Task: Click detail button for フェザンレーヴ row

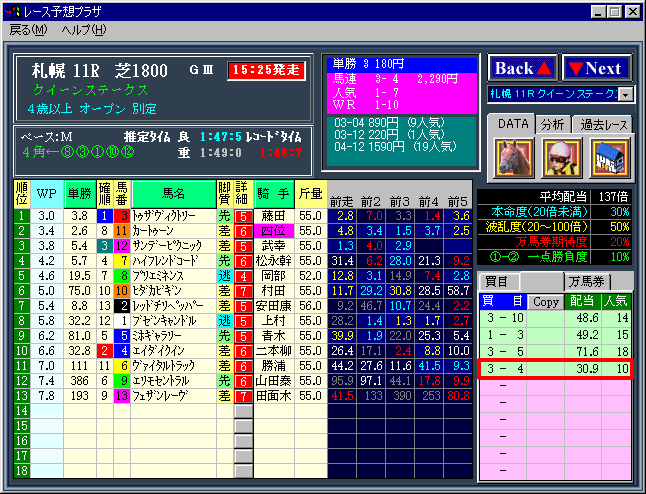Action: [x=243, y=395]
